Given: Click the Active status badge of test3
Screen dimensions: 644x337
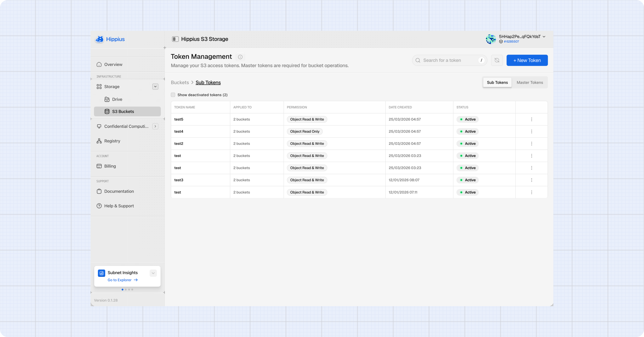Looking at the screenshot, I should click(x=468, y=180).
